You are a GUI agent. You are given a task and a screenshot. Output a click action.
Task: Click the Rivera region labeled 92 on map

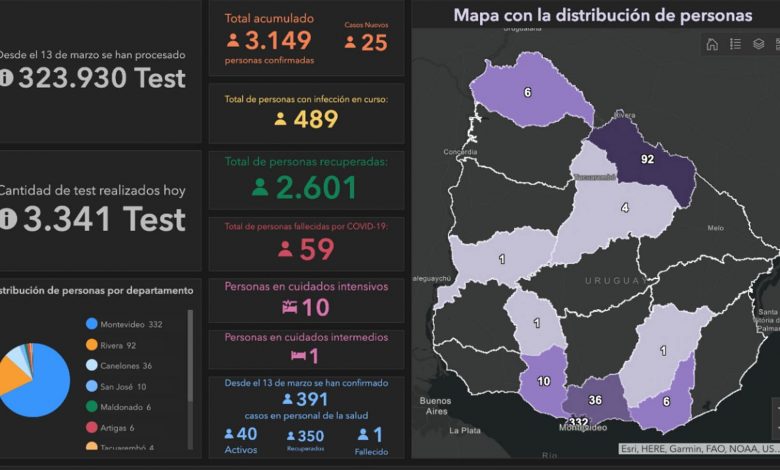(x=646, y=160)
